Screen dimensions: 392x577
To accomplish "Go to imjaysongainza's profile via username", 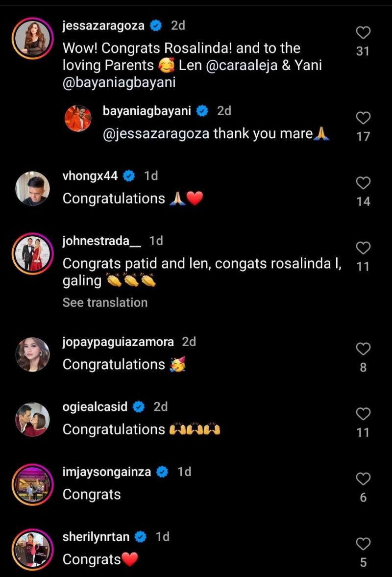I will (x=107, y=472).
